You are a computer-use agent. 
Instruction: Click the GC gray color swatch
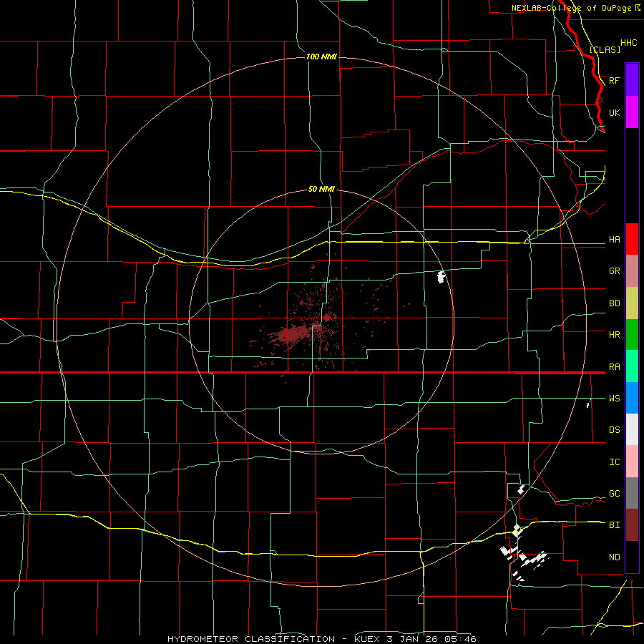tap(632, 493)
